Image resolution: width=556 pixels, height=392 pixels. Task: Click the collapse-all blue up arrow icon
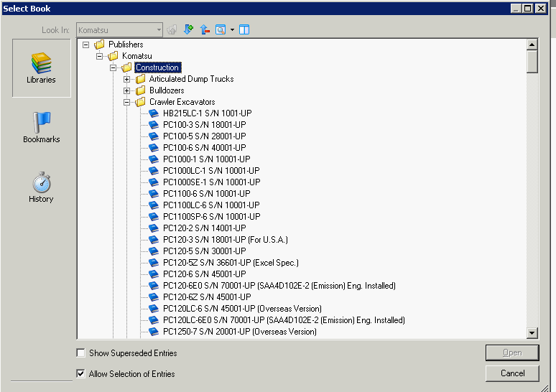click(205, 29)
